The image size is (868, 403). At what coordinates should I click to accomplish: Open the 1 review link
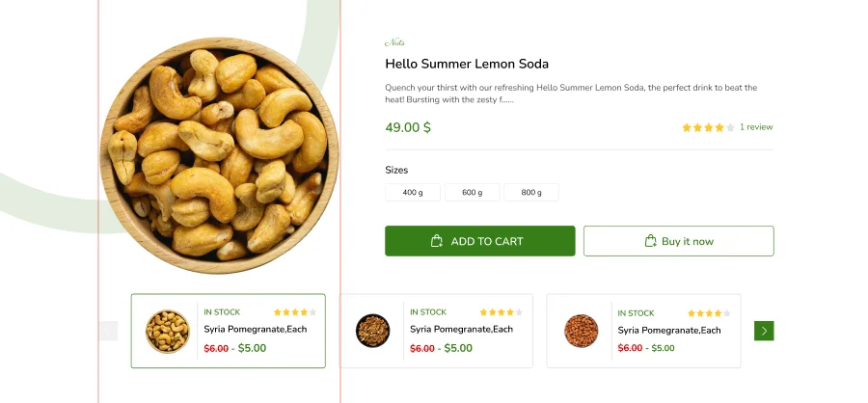756,127
